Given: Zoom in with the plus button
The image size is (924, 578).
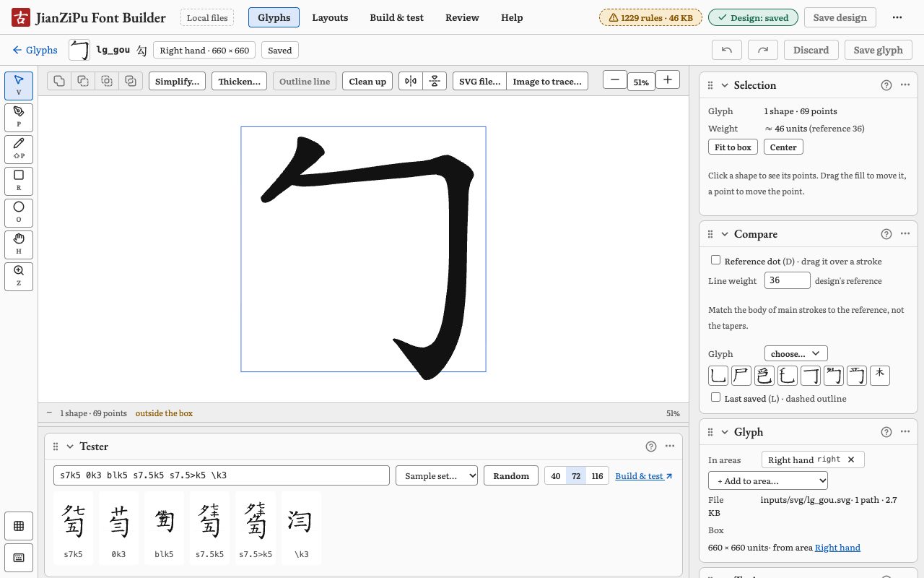Looking at the screenshot, I should [x=668, y=79].
